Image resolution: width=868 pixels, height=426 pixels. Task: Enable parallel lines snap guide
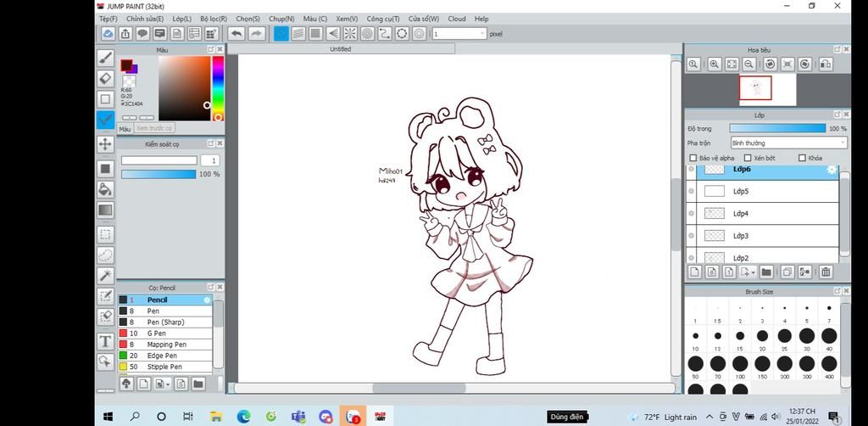point(298,34)
